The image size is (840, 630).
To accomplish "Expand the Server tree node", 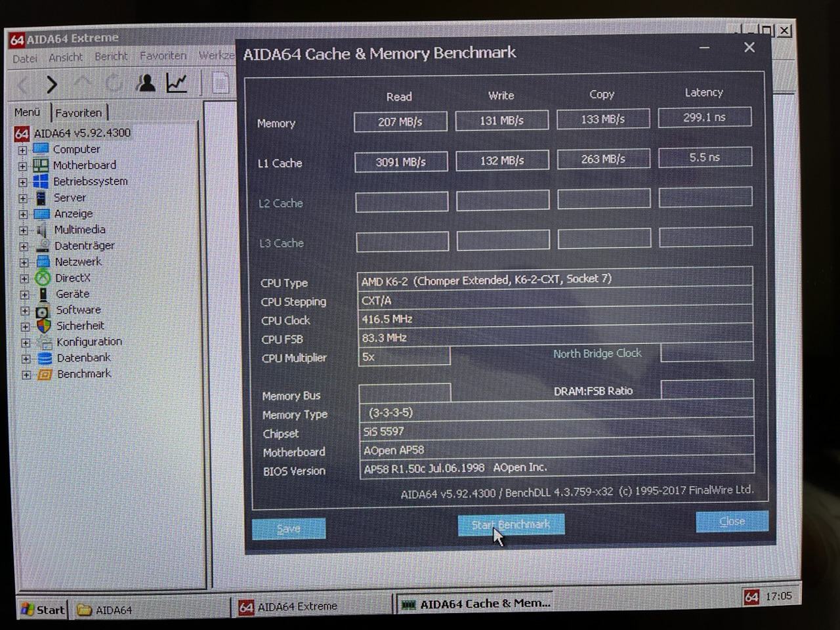I will point(23,198).
